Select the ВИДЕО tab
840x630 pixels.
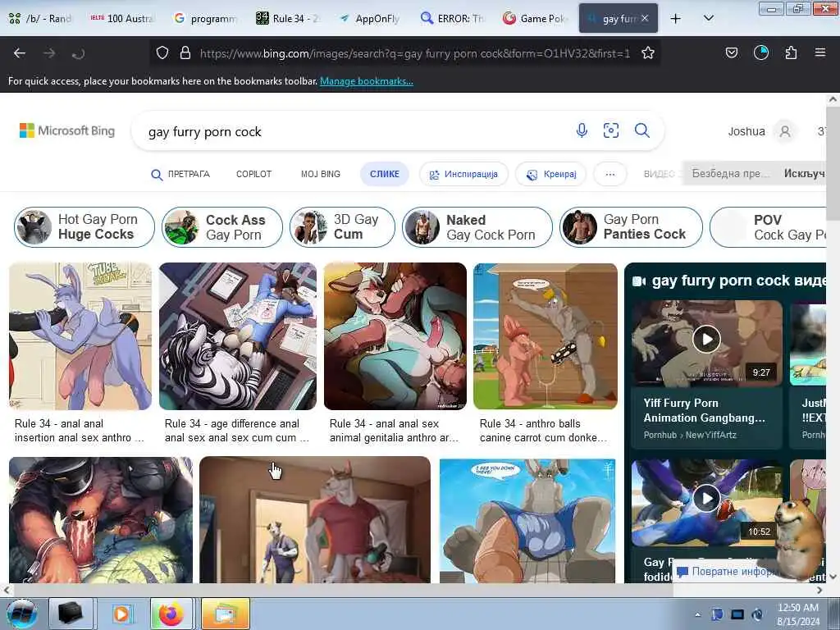coord(660,174)
